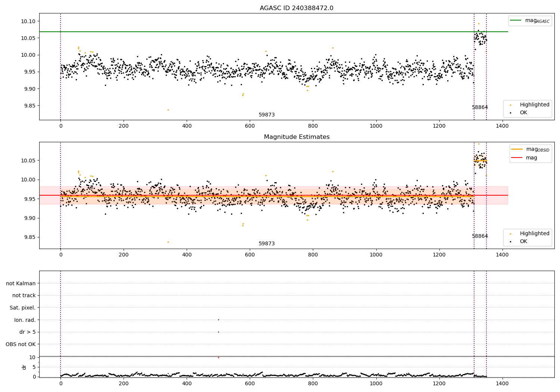Click the dr > 5 flag data point

tap(218, 332)
